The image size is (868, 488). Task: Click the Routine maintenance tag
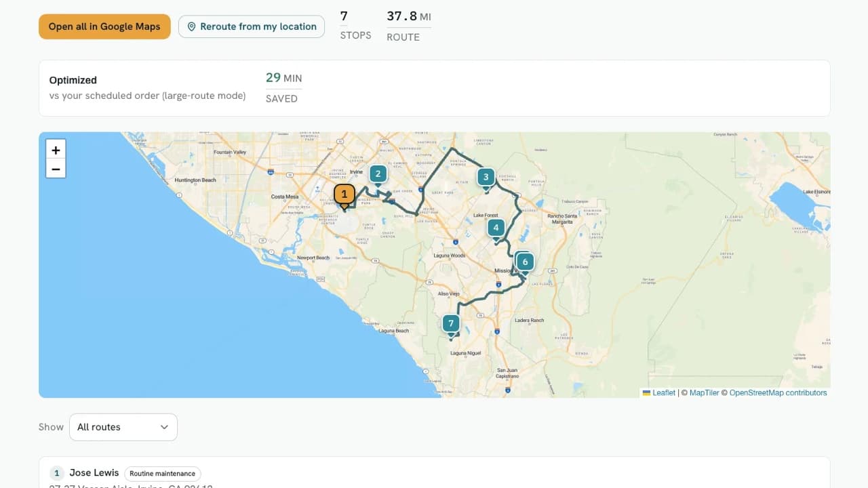163,474
